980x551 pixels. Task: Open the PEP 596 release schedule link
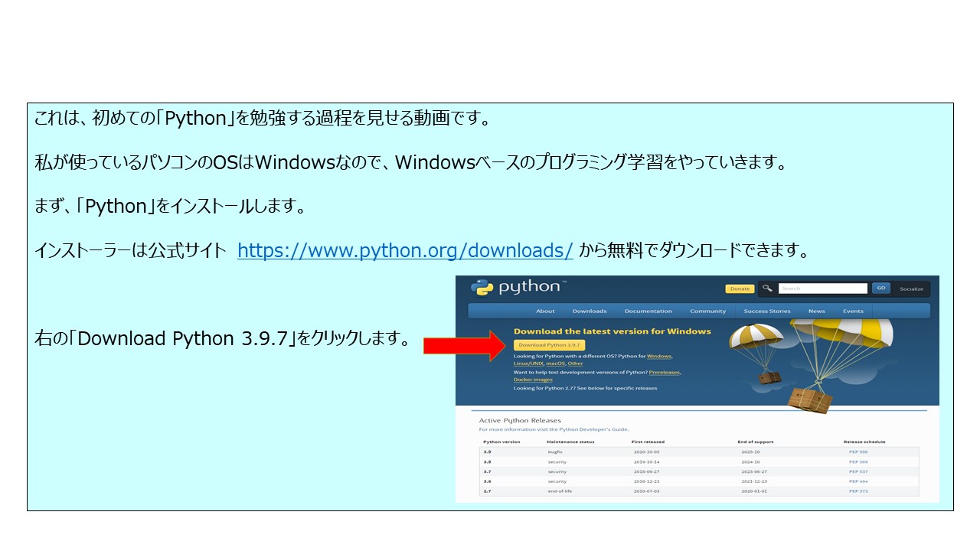click(857, 452)
